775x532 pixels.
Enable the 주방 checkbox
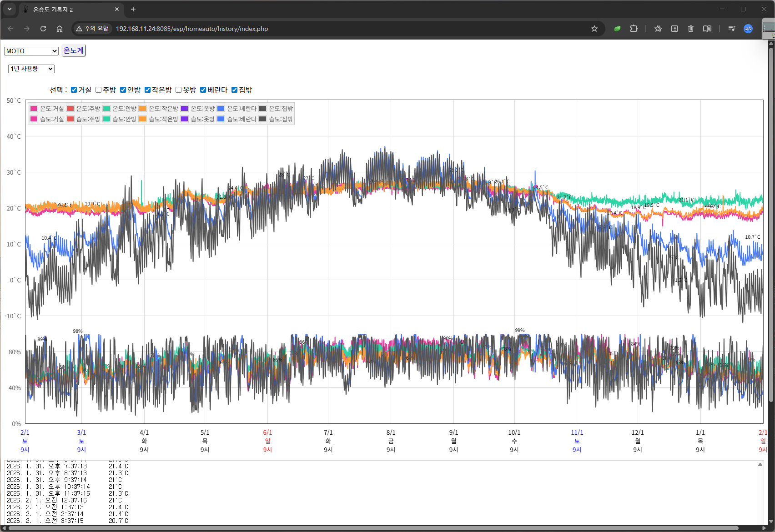99,90
